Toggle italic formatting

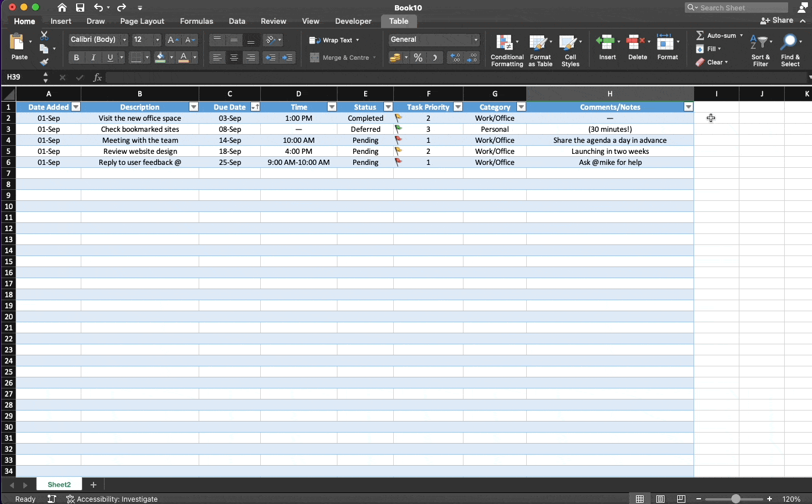click(94, 57)
